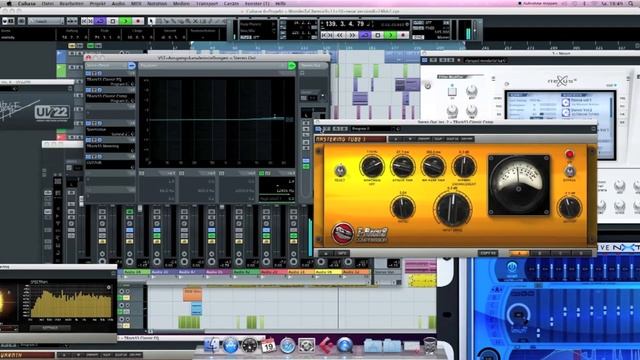Open the Transport menu
The height and width of the screenshot is (360, 640).
pos(207,3)
